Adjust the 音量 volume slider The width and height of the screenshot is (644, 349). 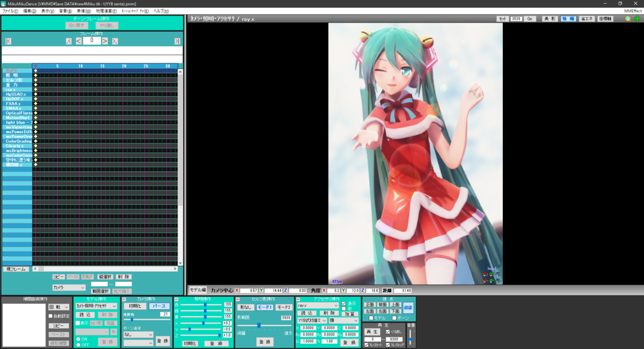tap(411, 337)
